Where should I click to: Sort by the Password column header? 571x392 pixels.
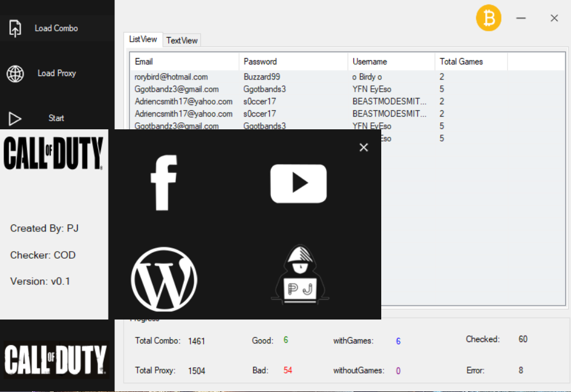[294, 61]
